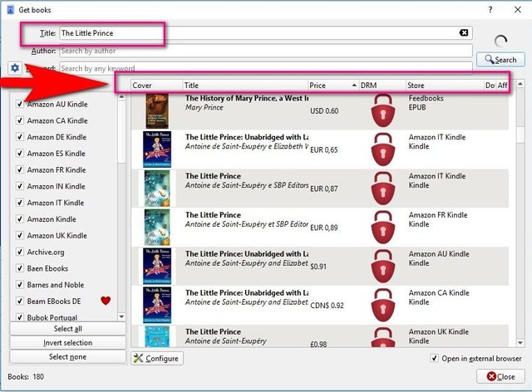
Task: Click the store list scroll up arrow
Action: [x=121, y=97]
